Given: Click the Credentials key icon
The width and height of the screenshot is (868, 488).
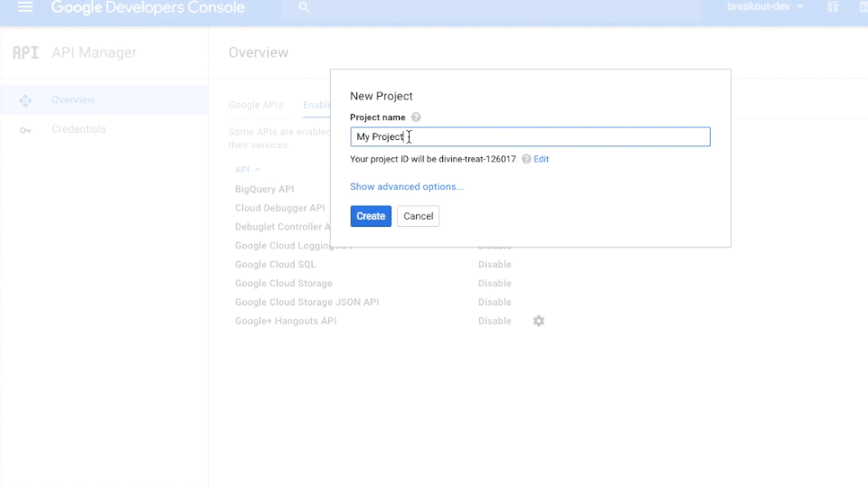Looking at the screenshot, I should tap(25, 130).
